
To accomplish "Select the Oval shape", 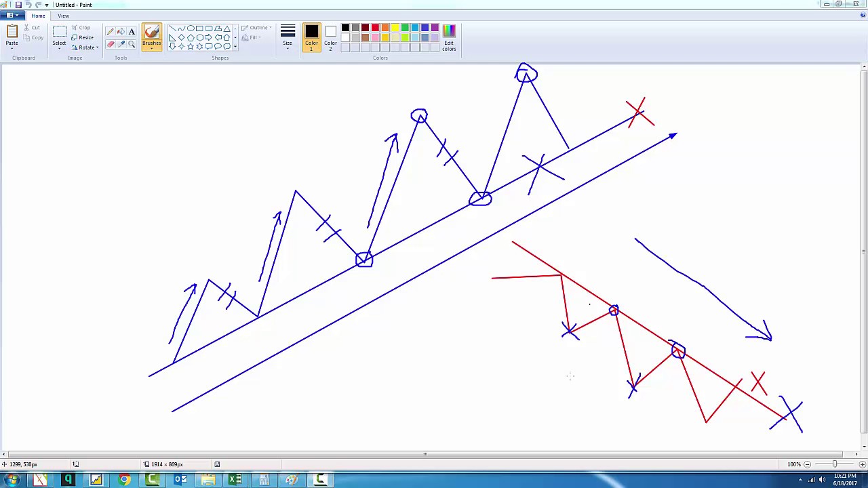I will point(191,29).
